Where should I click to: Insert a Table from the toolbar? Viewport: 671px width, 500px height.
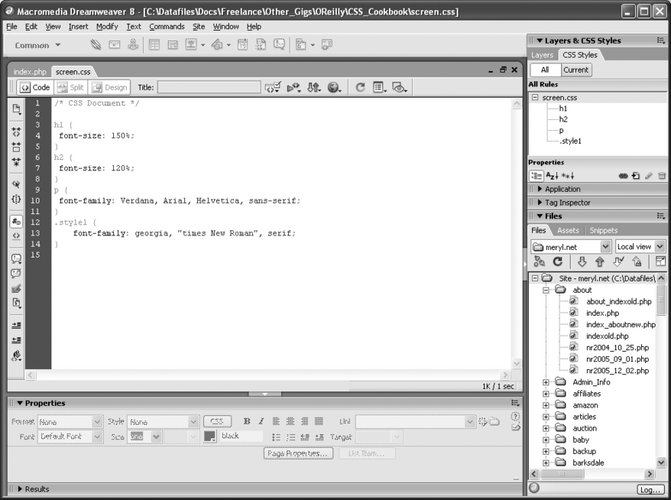click(x=154, y=45)
